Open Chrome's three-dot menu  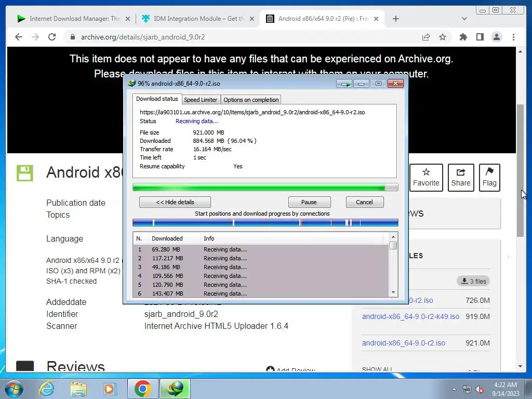pos(513,37)
